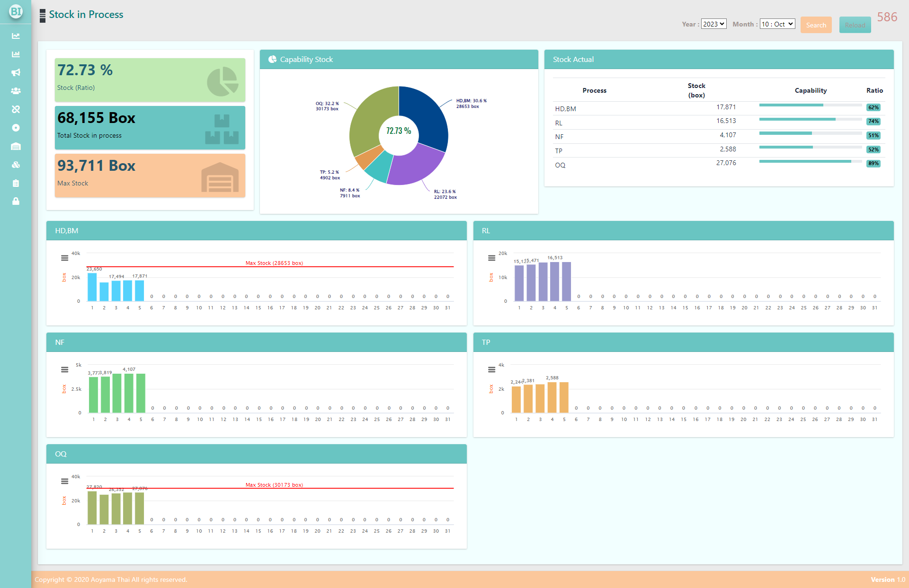The image size is (909, 588).
Task: Click the padlock sidebar icon
Action: pyautogui.click(x=16, y=202)
